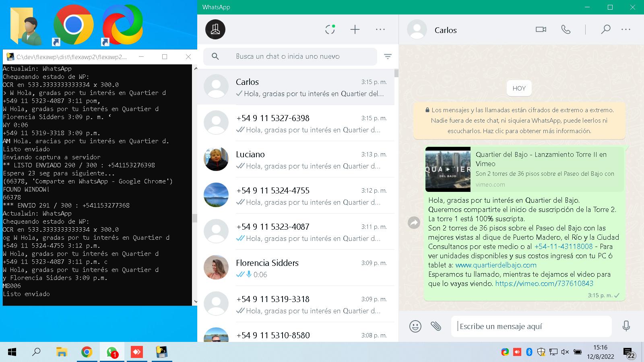Click the HOY date label in chat
644x362 pixels.
(x=519, y=88)
